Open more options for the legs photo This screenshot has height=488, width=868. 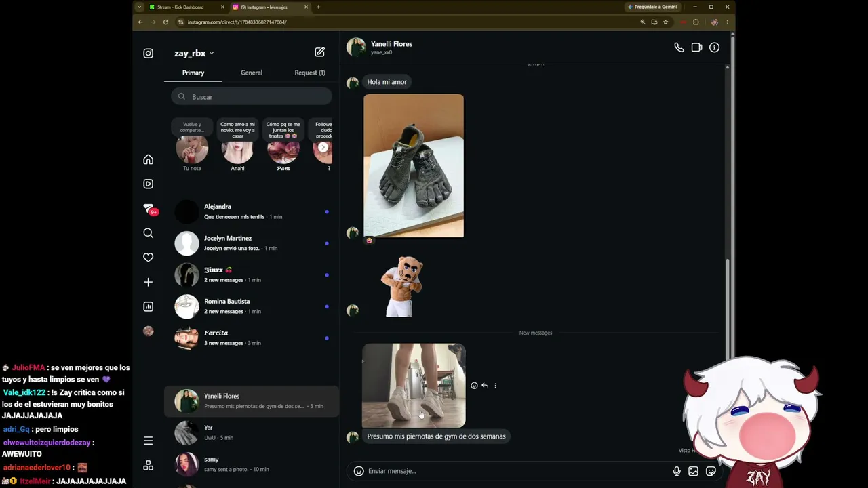click(x=495, y=386)
